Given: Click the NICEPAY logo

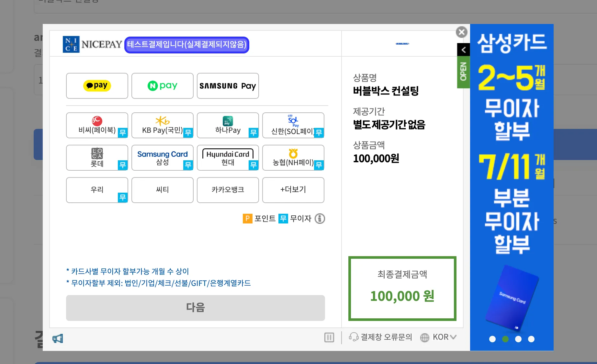Looking at the screenshot, I should tap(92, 44).
